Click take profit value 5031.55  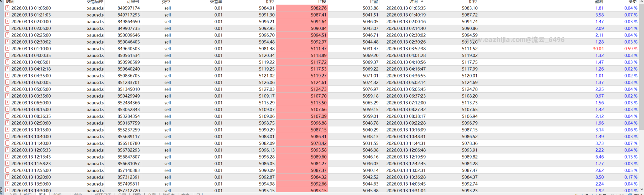click(371, 143)
